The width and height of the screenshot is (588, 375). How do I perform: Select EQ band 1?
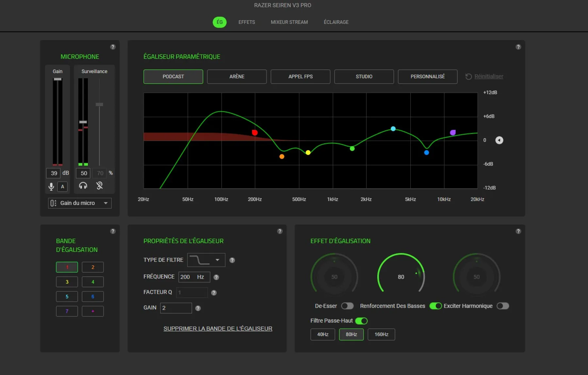pos(67,267)
